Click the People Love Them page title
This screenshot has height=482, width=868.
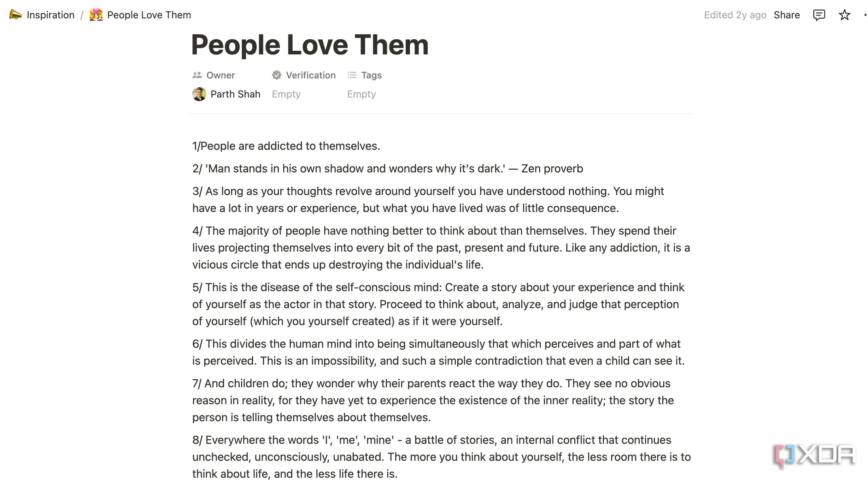pyautogui.click(x=310, y=45)
